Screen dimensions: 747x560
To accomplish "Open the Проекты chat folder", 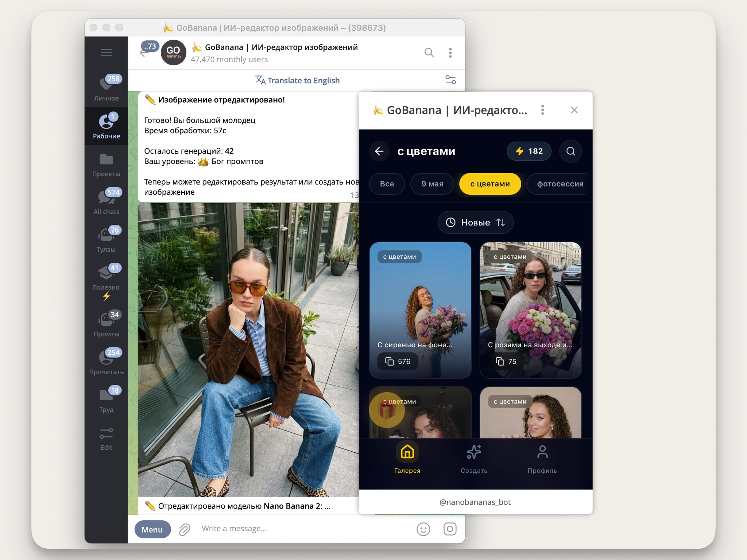I will click(x=106, y=164).
